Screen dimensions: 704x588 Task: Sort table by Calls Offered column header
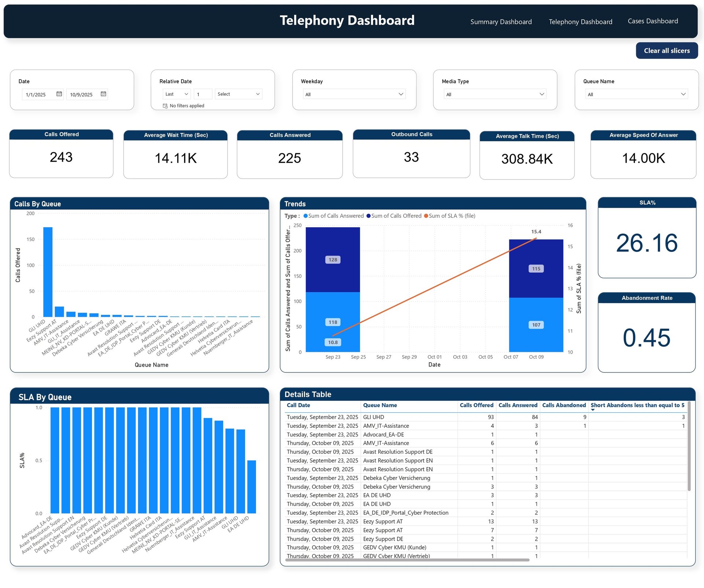[476, 405]
